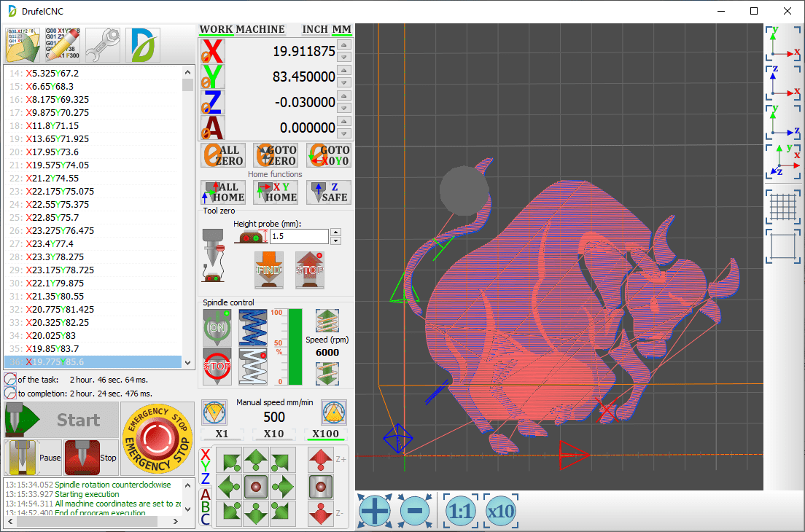Zero the Z axis coordinate
805x532 pixels.
point(212,102)
